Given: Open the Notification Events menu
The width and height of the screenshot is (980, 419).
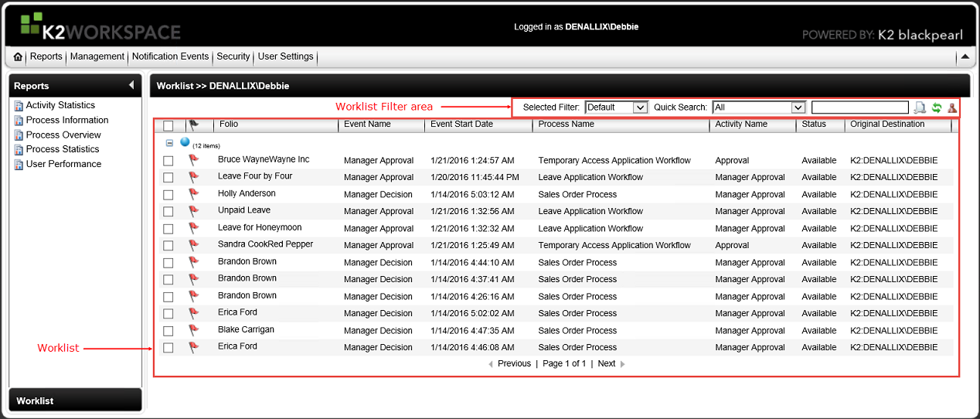Looking at the screenshot, I should (170, 56).
